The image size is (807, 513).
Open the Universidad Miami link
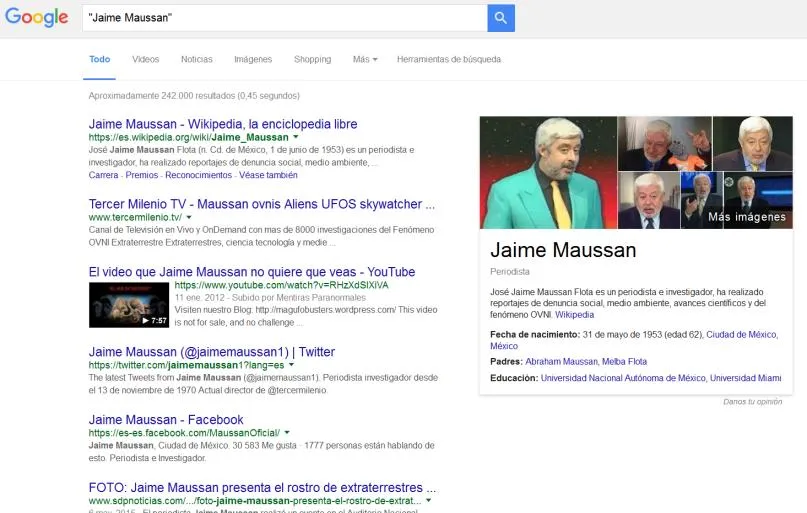[x=746, y=378]
